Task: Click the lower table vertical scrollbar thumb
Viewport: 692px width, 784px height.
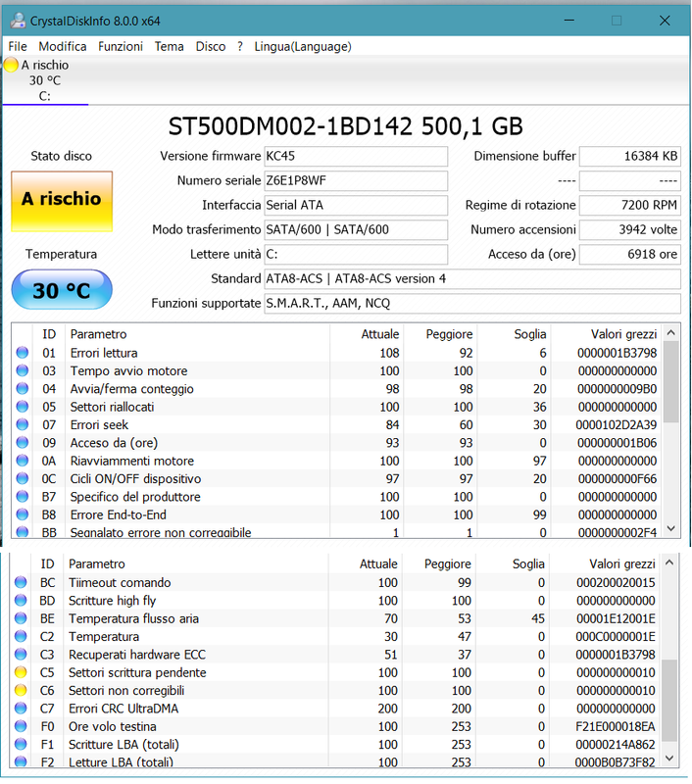Action: click(669, 701)
